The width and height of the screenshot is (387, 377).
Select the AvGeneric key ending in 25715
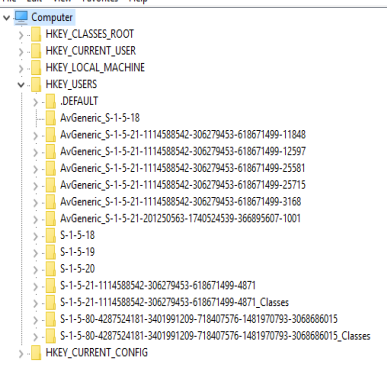183,185
